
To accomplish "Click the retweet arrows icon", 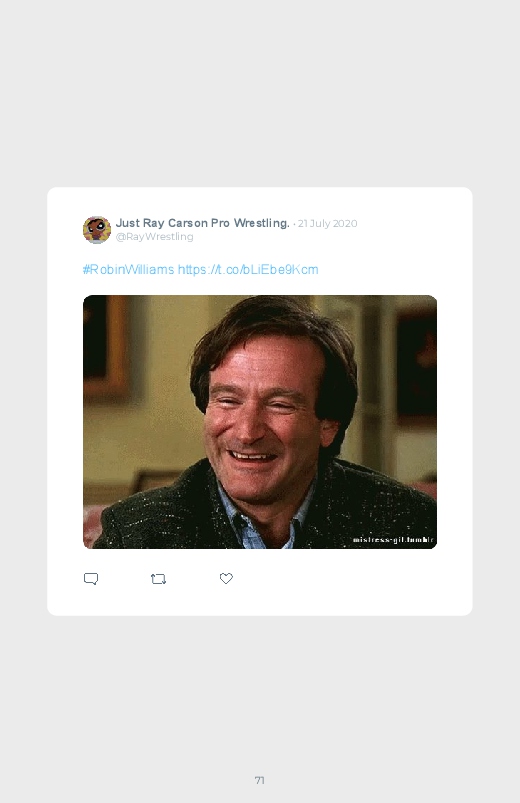I will (x=158, y=579).
